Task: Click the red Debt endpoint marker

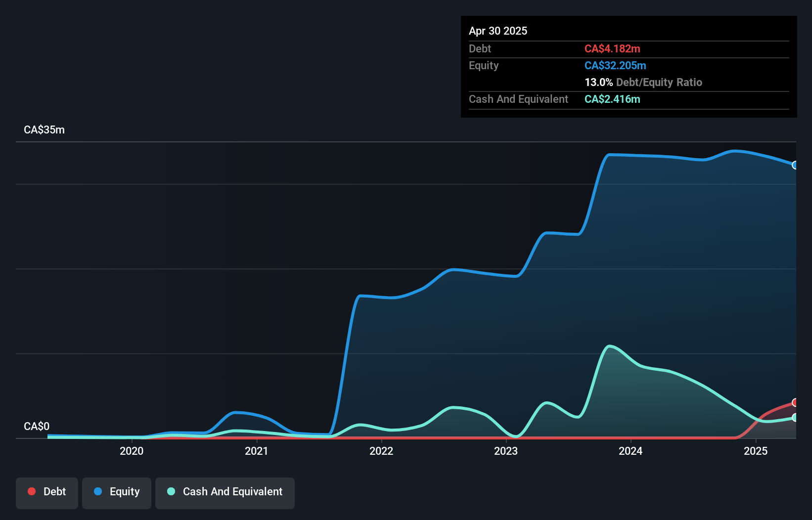Action: [795, 402]
